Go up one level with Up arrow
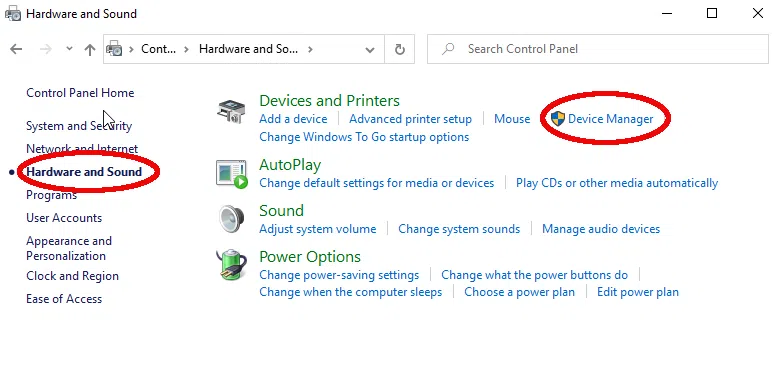The height and width of the screenshot is (370, 779). (90, 49)
